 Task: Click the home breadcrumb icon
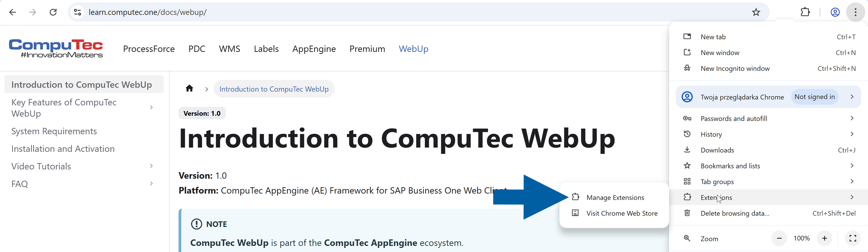coord(190,88)
